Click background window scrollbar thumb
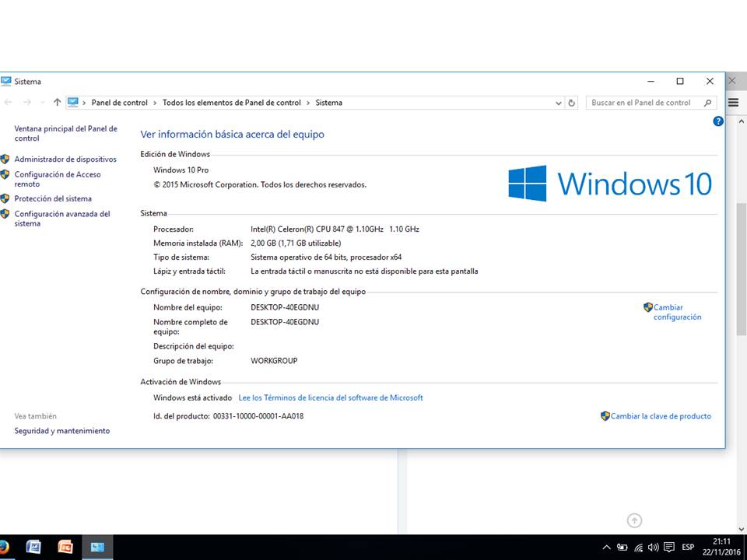This screenshot has height=560, width=747. tap(742, 269)
